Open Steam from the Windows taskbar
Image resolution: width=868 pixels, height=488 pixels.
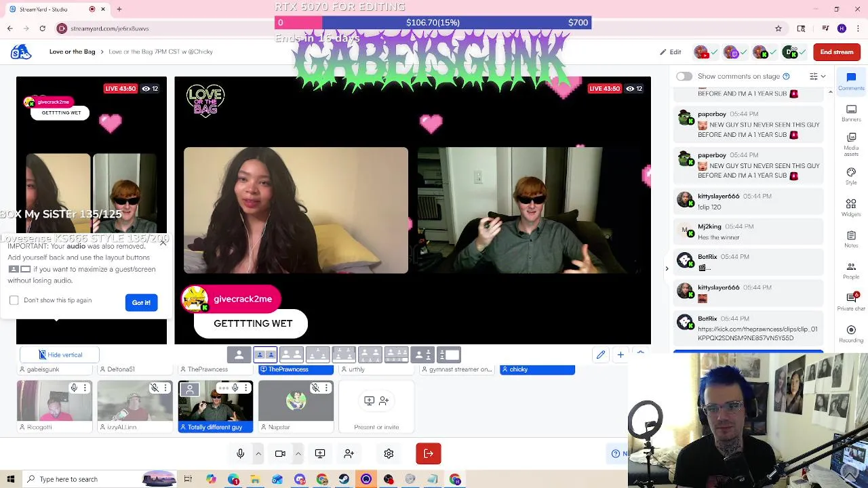click(344, 479)
